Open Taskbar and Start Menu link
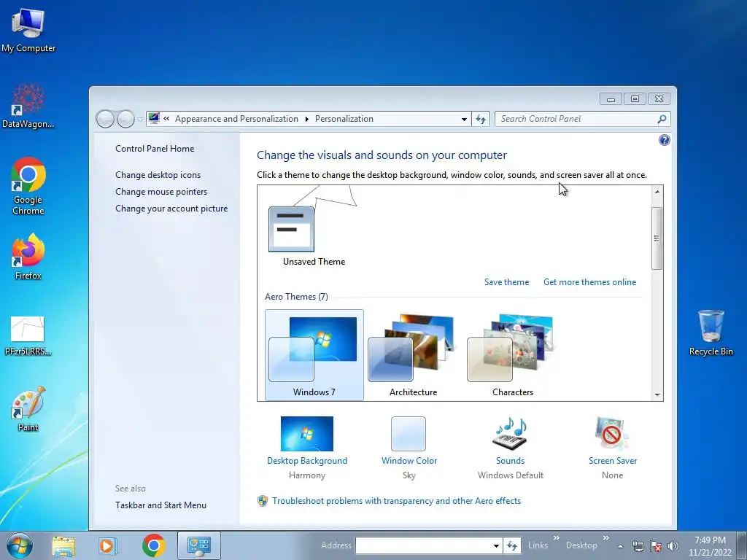This screenshot has height=560, width=747. tap(160, 505)
